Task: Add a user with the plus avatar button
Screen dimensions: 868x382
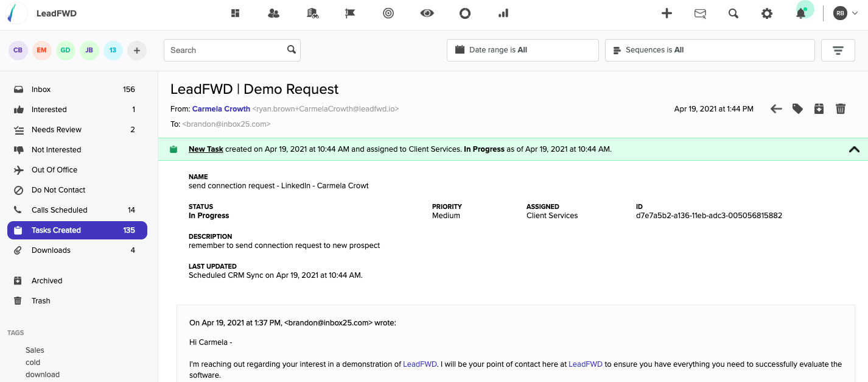Action: [x=136, y=51]
